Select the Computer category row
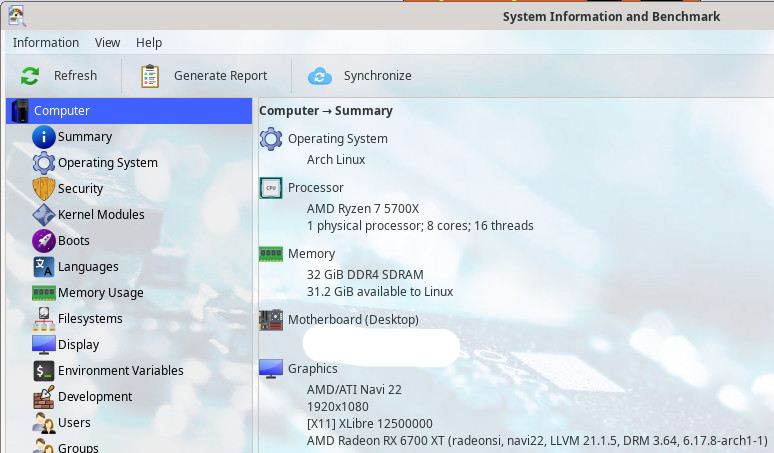The height and width of the screenshot is (453, 774). coord(129,111)
